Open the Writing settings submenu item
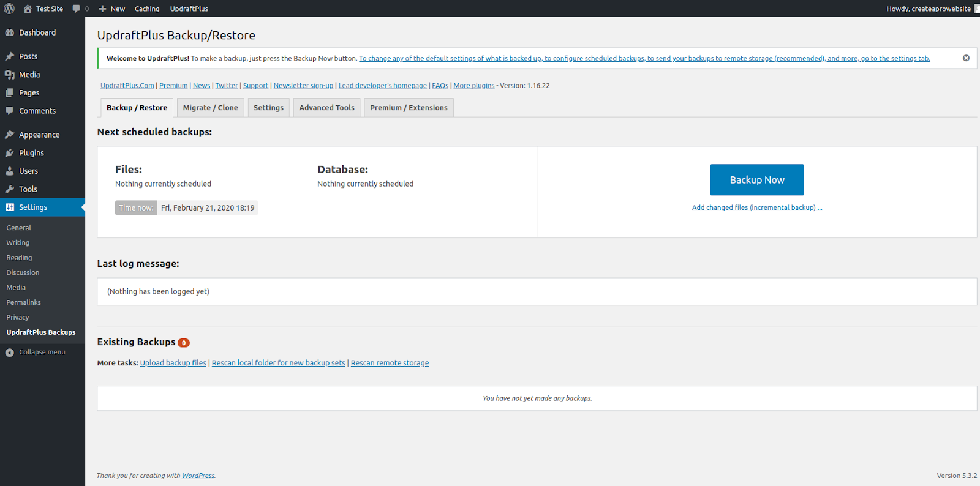This screenshot has height=486, width=980. pos(18,243)
